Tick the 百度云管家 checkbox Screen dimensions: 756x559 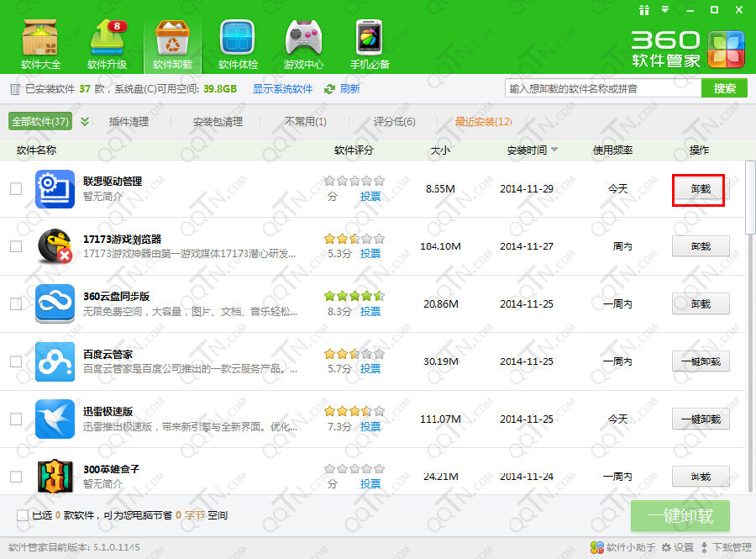(x=16, y=361)
